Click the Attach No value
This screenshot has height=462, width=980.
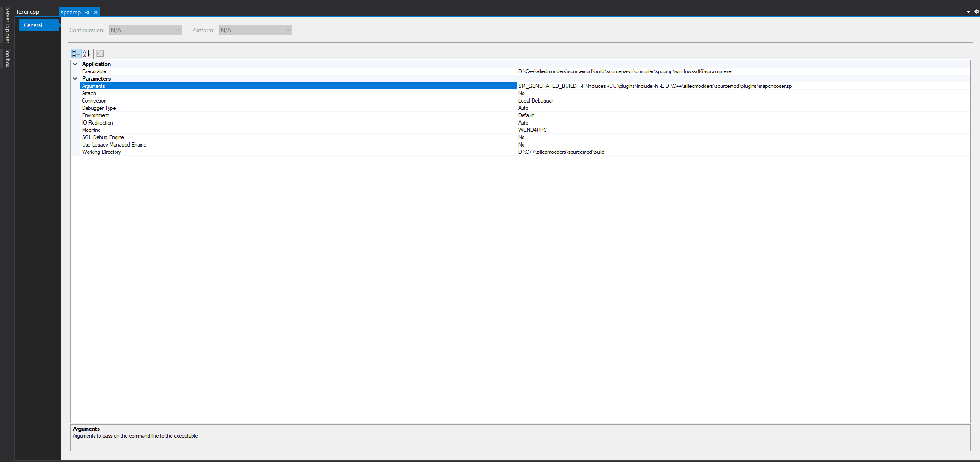(522, 93)
